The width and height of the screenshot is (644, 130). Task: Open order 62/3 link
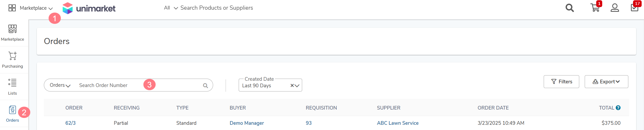pos(71,123)
